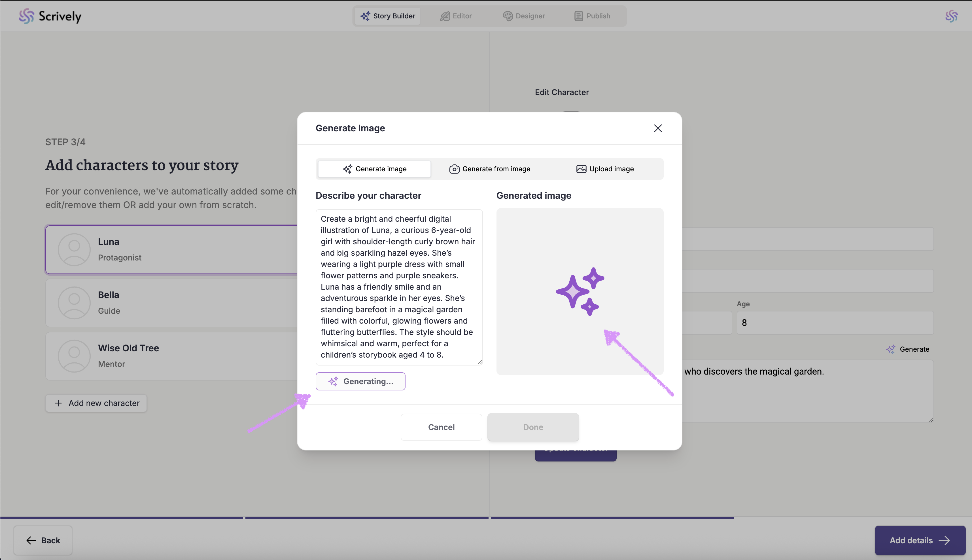This screenshot has width=972, height=560.
Task: Close the Generate Image dialog
Action: pos(657,129)
